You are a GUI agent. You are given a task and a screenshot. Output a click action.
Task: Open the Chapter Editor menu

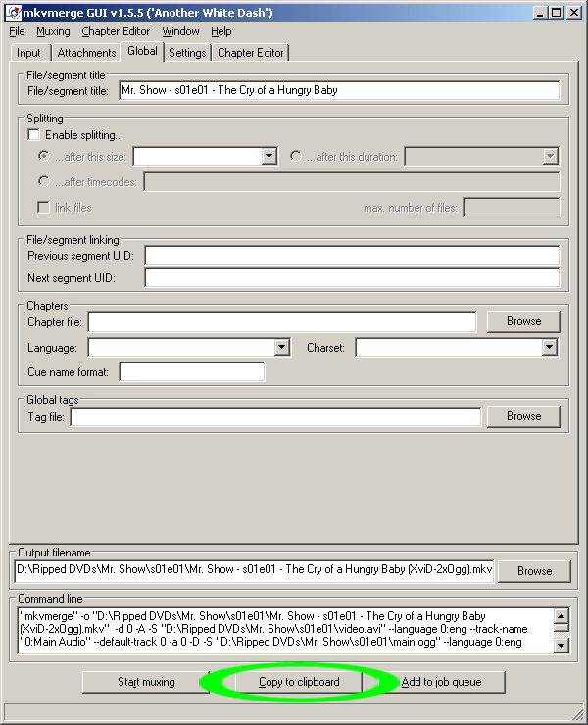point(116,31)
